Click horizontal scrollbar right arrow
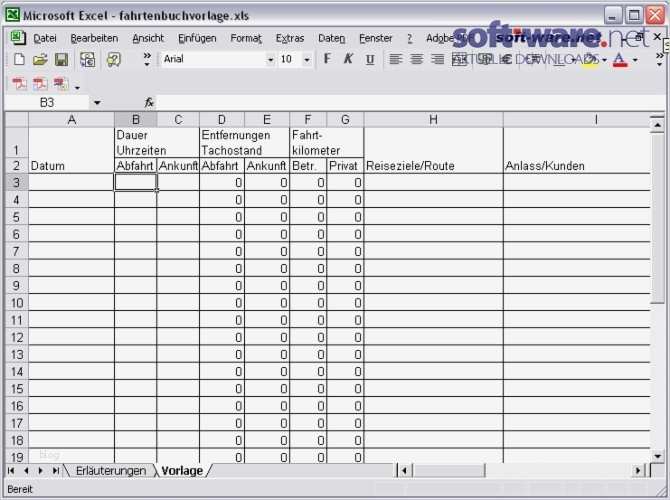This screenshot has height=500, width=670. click(638, 471)
